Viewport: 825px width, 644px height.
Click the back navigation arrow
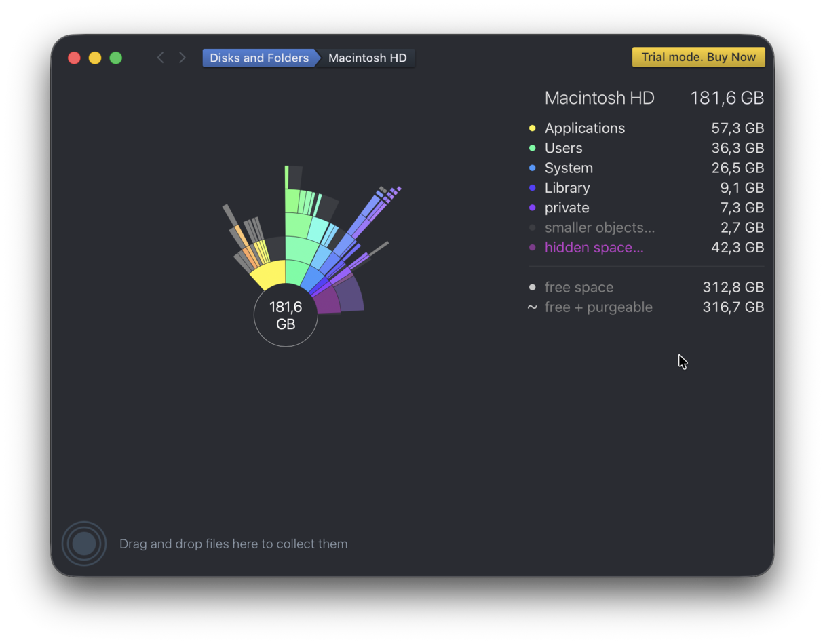click(160, 58)
